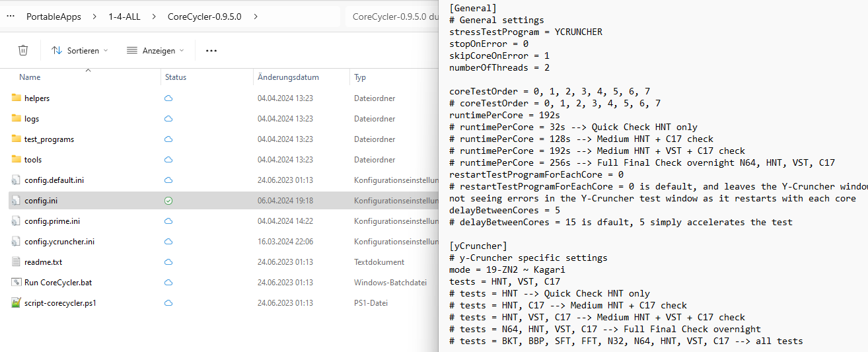Select the file name readme.txt
Image resolution: width=868 pixels, height=352 pixels.
(x=44, y=262)
